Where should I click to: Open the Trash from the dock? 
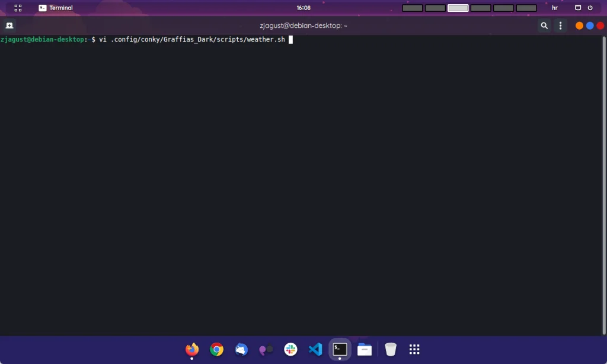click(391, 349)
